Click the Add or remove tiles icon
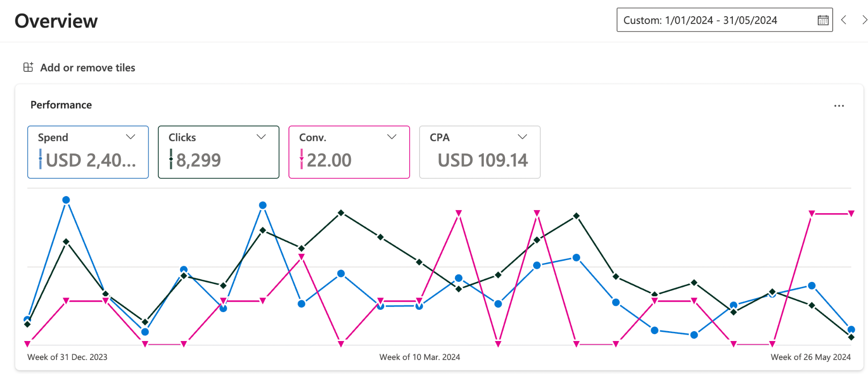 tap(28, 67)
